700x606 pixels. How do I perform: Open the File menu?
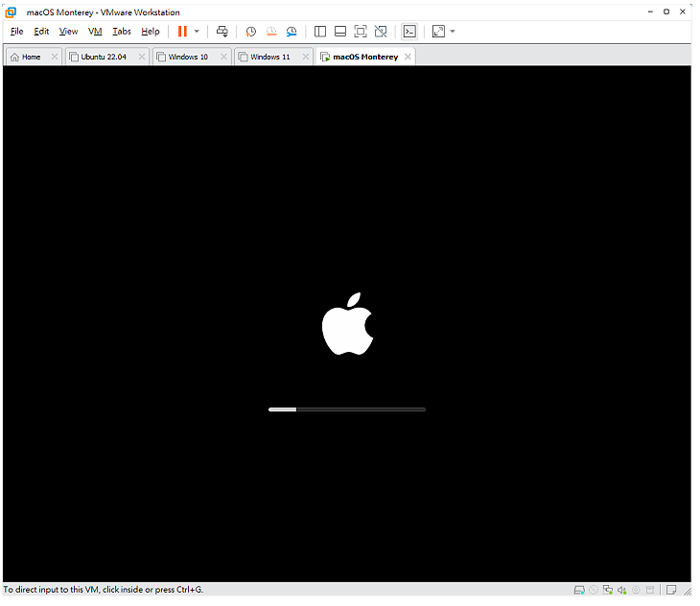click(17, 32)
